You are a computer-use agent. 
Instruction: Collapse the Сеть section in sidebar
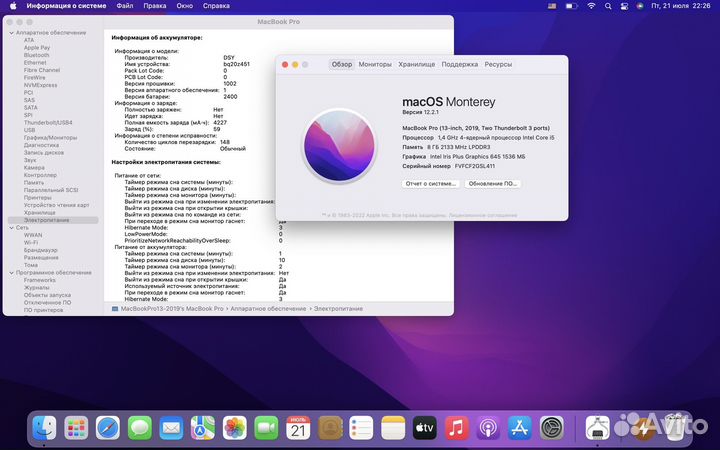tap(11, 227)
